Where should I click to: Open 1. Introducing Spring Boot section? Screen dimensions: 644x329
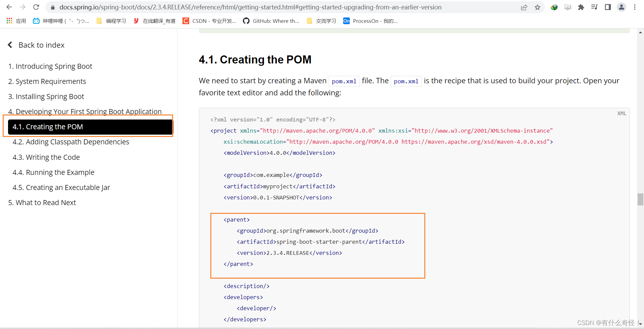pos(50,66)
